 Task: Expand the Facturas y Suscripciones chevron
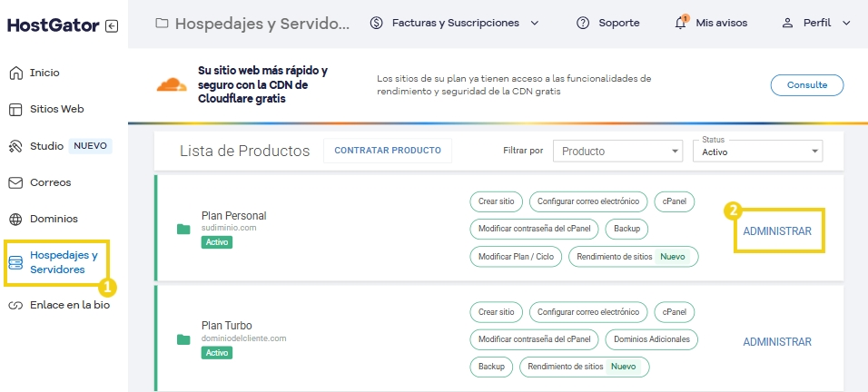pos(534,24)
